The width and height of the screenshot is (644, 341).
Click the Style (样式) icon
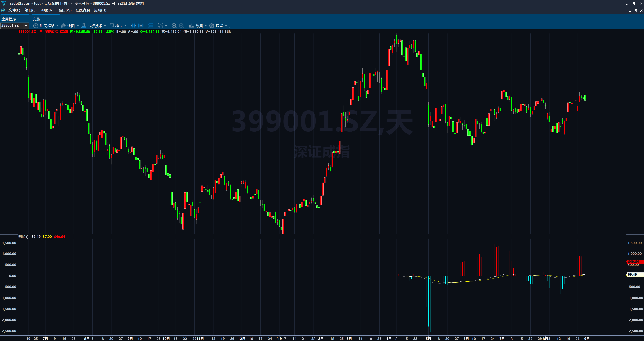click(111, 26)
